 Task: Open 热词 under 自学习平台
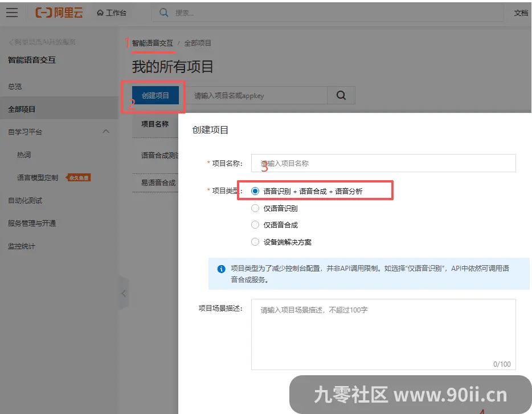[x=24, y=155]
